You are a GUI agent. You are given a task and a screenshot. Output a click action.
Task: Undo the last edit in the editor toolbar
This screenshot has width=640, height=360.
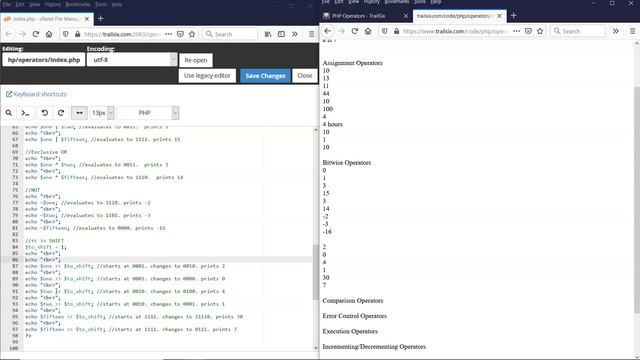44,113
